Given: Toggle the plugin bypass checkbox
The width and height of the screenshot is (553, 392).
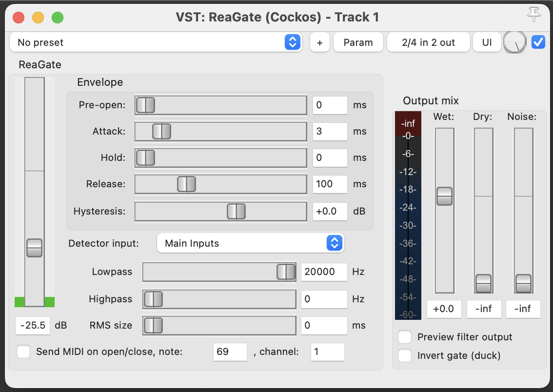Looking at the screenshot, I should click(x=538, y=42).
